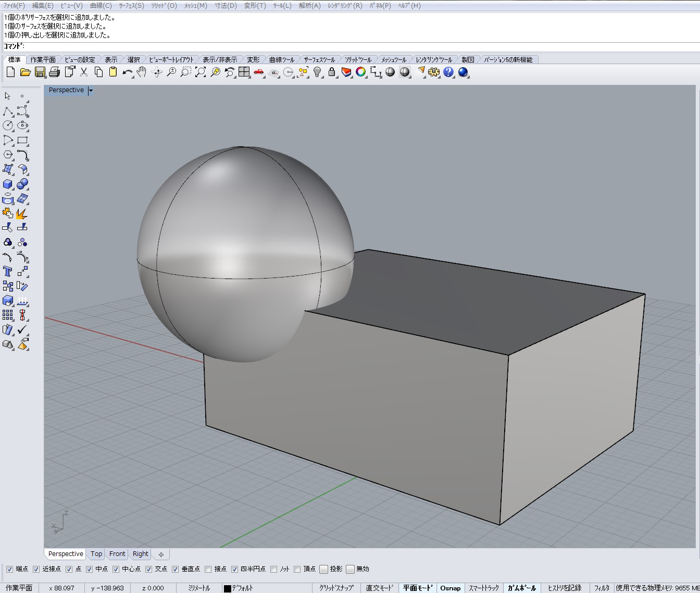Toggle Osnap pane in the status bar

[x=451, y=588]
